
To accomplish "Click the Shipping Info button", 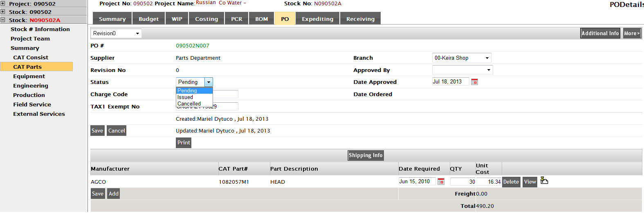I will coord(366,155).
